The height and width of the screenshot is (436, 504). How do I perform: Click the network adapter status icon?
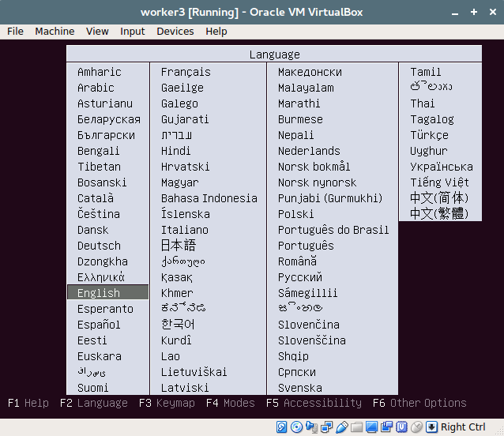(x=326, y=427)
